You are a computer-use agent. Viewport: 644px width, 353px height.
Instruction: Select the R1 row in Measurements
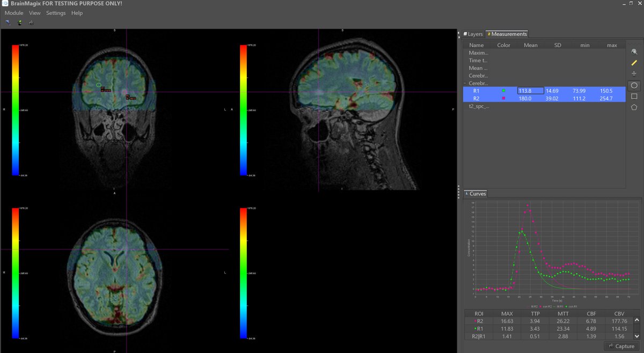[544, 91]
